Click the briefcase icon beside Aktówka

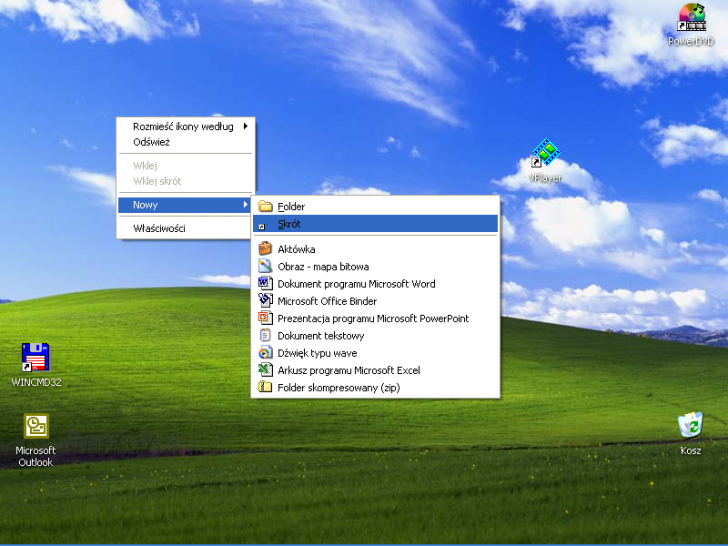click(x=265, y=248)
